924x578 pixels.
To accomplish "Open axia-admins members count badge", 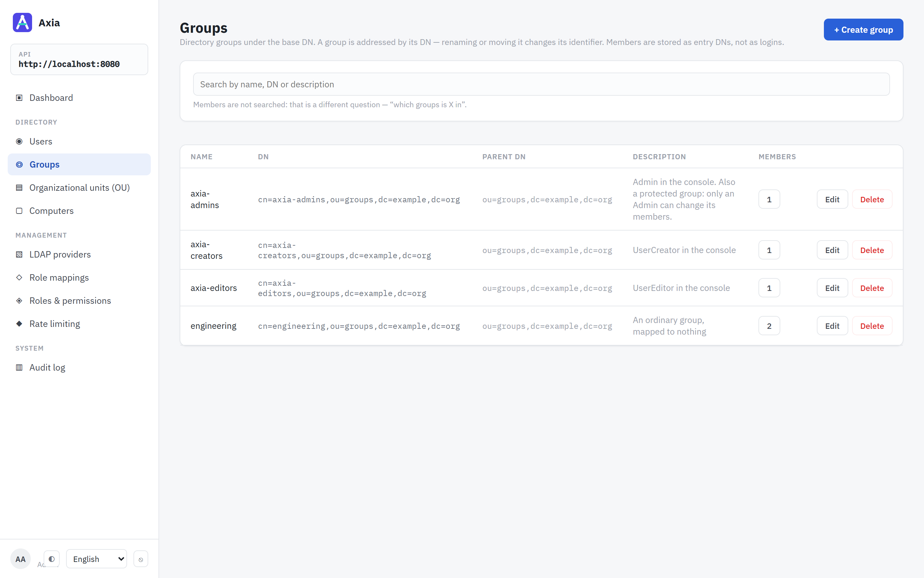I will pyautogui.click(x=769, y=199).
